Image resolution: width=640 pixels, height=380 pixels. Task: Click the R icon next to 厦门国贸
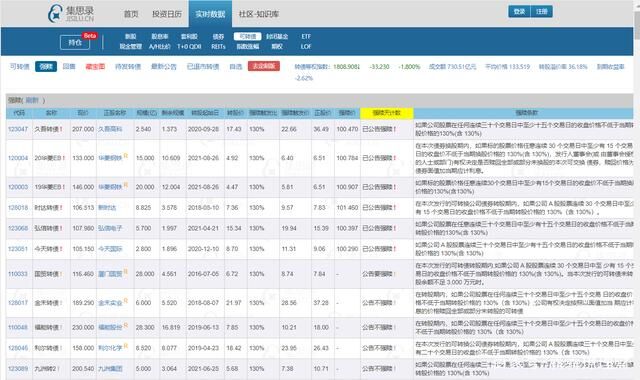pyautogui.click(x=126, y=271)
